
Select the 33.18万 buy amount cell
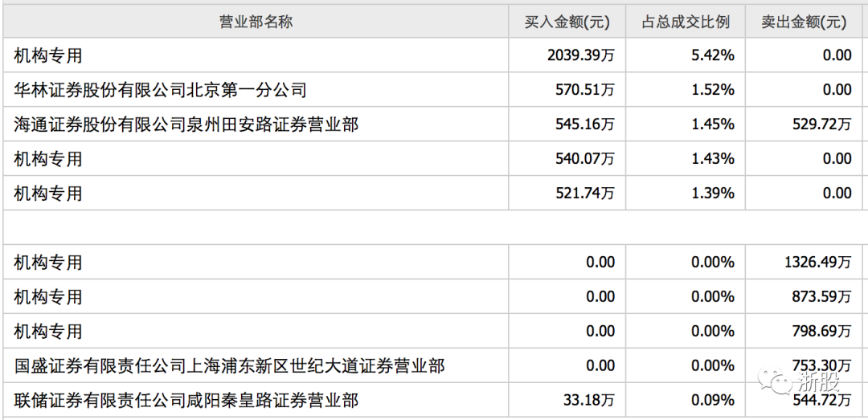589,400
